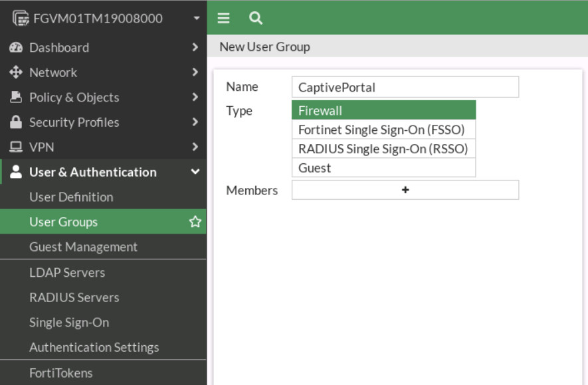Viewport: 588px width, 385px height.
Task: Add a member with the plus button
Action: click(x=406, y=189)
